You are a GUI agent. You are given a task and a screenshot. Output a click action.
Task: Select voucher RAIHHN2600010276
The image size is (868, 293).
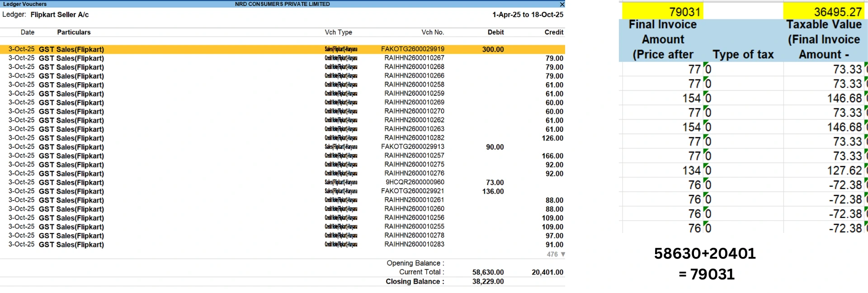coord(283,173)
